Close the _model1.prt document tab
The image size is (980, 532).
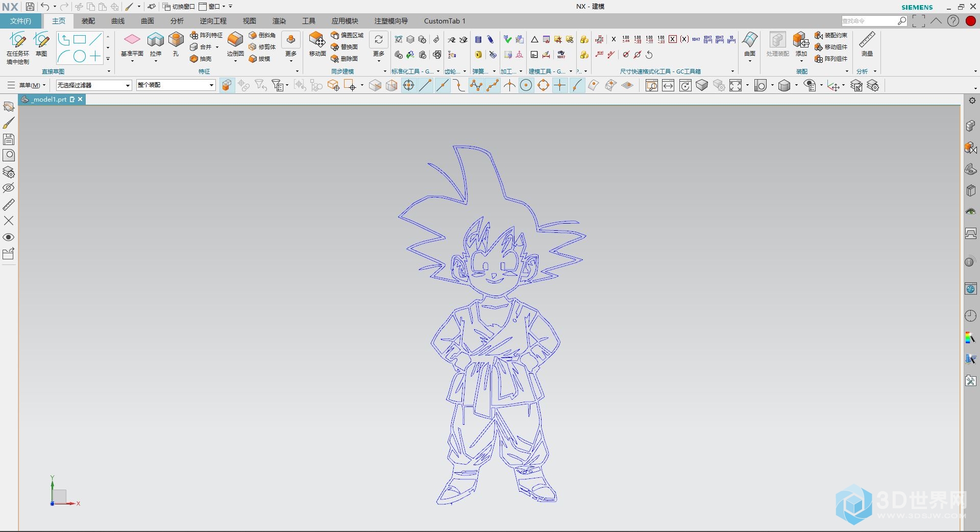[80, 100]
